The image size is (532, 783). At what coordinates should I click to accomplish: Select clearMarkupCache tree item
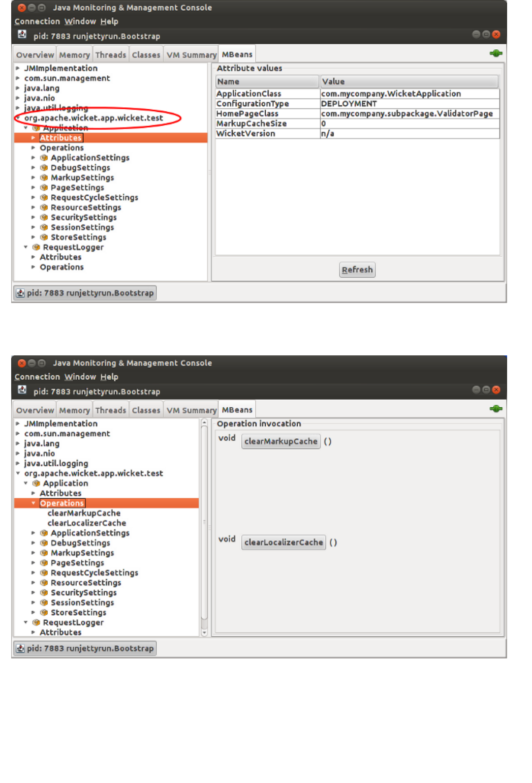[84, 513]
